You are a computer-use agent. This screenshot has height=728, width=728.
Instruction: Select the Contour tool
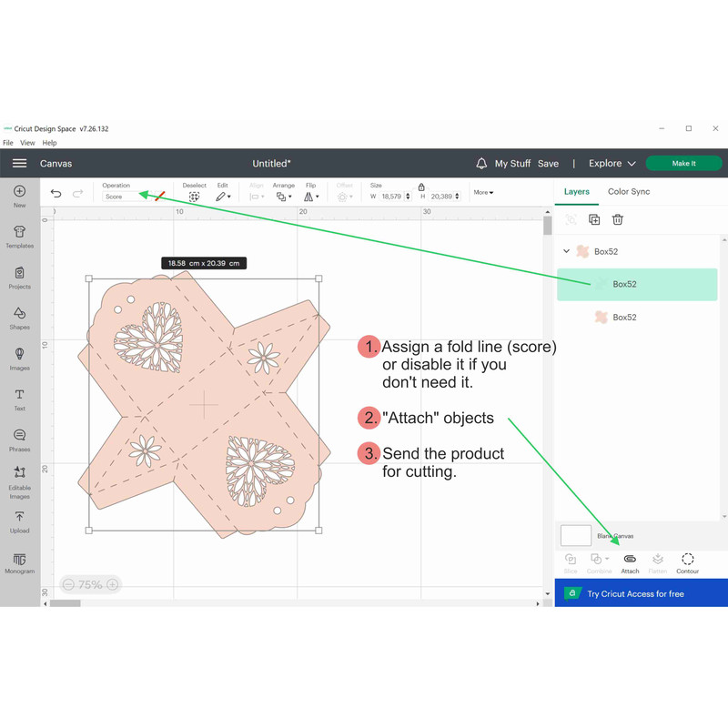coord(687,560)
